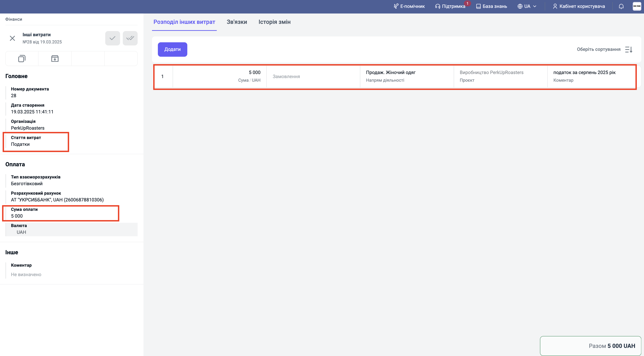Click the copy document icon

(22, 59)
